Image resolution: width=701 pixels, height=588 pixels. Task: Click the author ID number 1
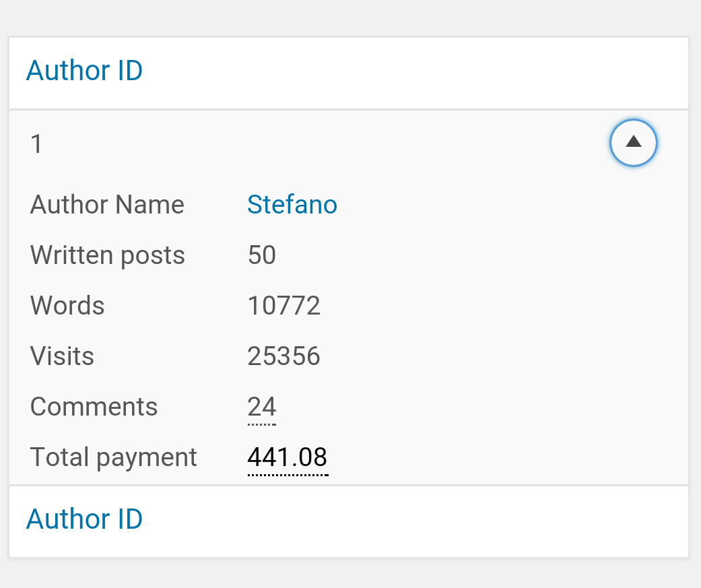point(37,143)
